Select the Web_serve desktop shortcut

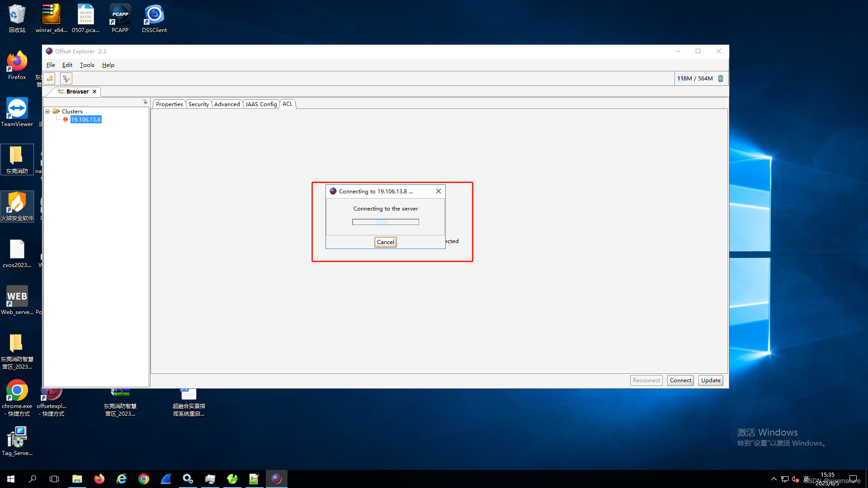click(x=17, y=300)
